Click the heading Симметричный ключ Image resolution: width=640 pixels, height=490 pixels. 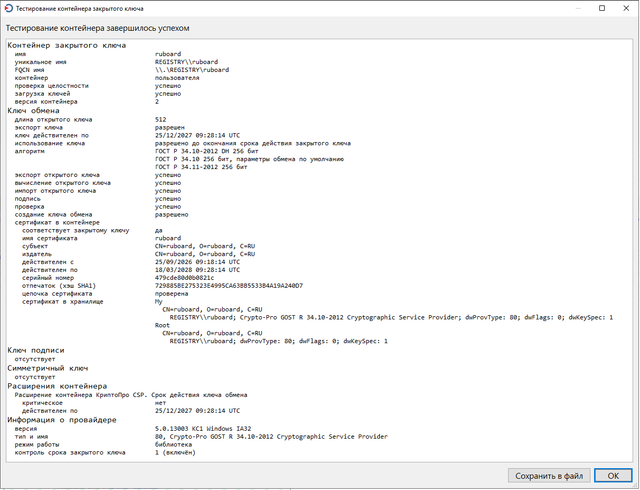coord(48,368)
